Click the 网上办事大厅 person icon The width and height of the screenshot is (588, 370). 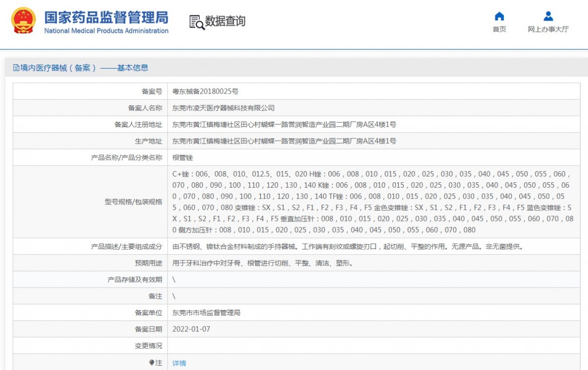tap(548, 16)
